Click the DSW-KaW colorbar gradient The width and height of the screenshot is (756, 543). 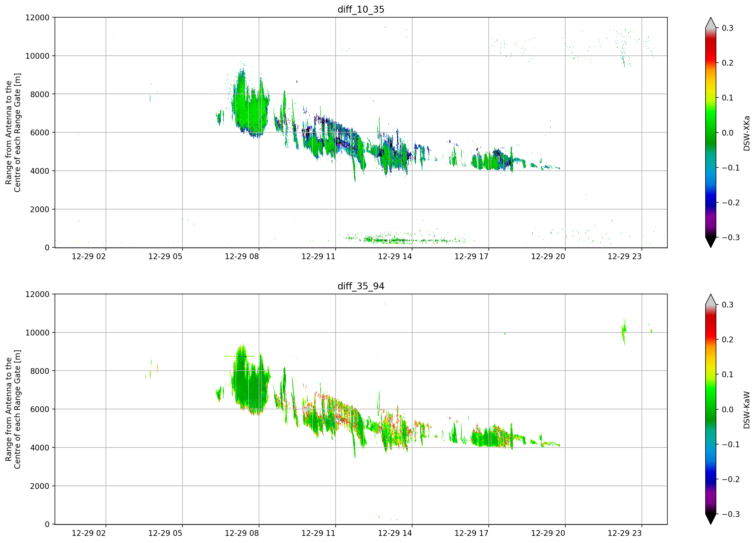[x=711, y=409]
